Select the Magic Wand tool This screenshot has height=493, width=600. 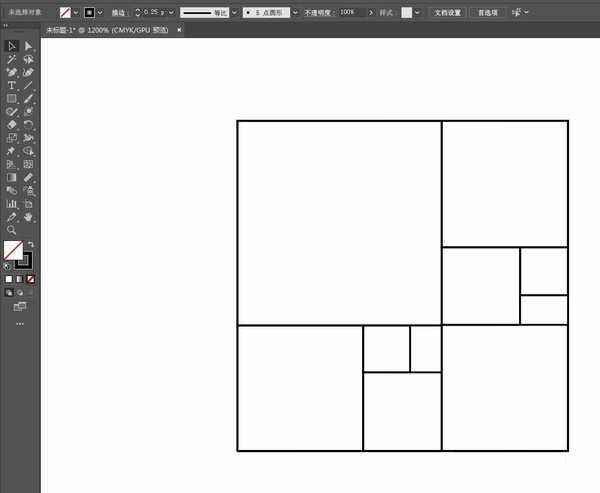tap(11, 59)
